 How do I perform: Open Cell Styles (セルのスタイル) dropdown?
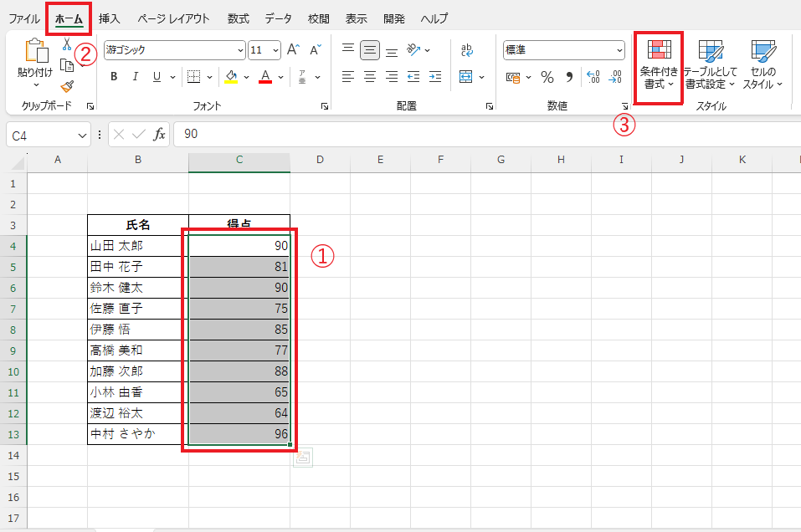pos(763,64)
